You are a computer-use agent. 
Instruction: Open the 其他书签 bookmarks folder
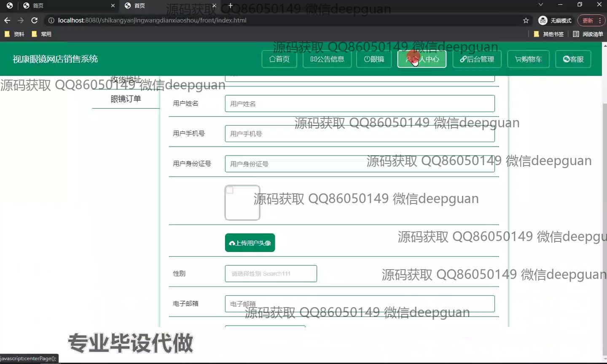click(548, 34)
